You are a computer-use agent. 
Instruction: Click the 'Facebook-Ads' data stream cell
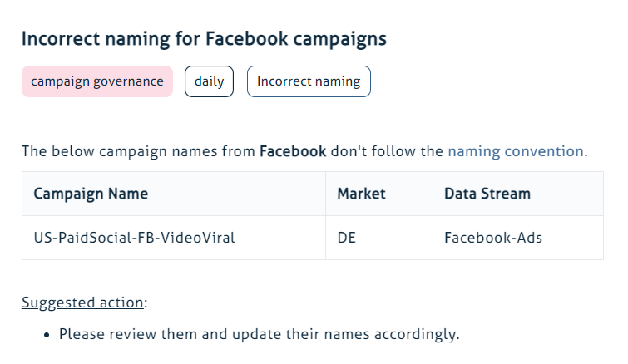click(x=493, y=238)
